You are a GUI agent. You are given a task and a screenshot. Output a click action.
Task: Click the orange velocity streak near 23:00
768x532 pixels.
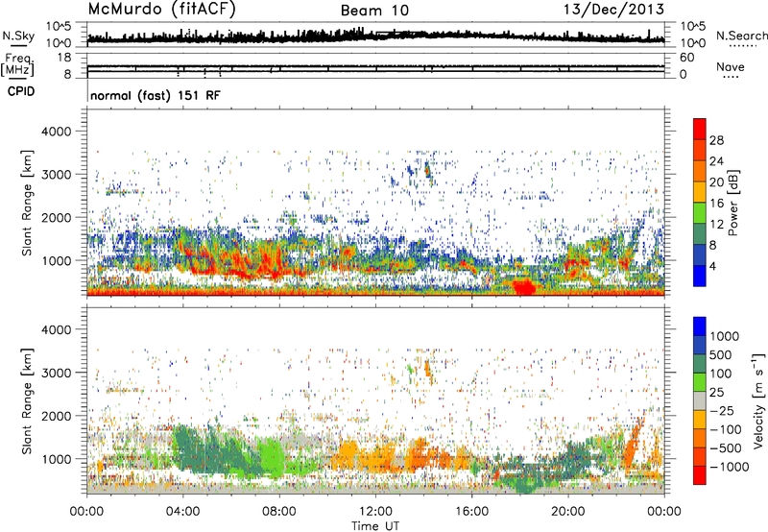(633, 444)
